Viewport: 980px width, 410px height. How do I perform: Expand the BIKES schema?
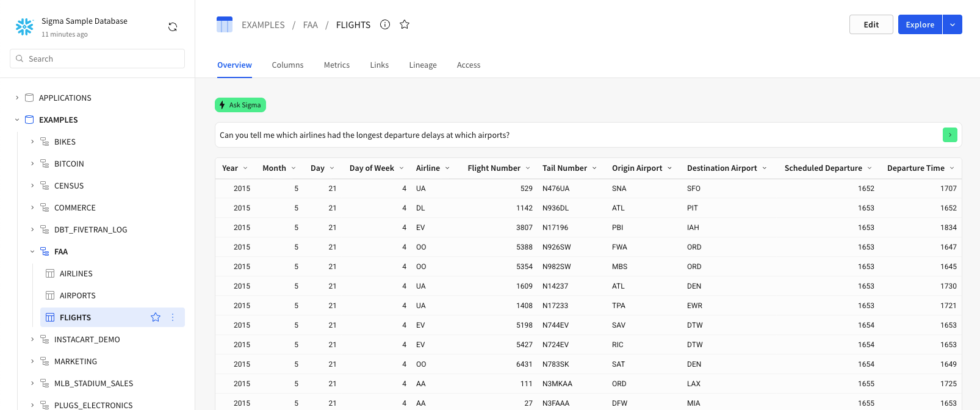[32, 142]
